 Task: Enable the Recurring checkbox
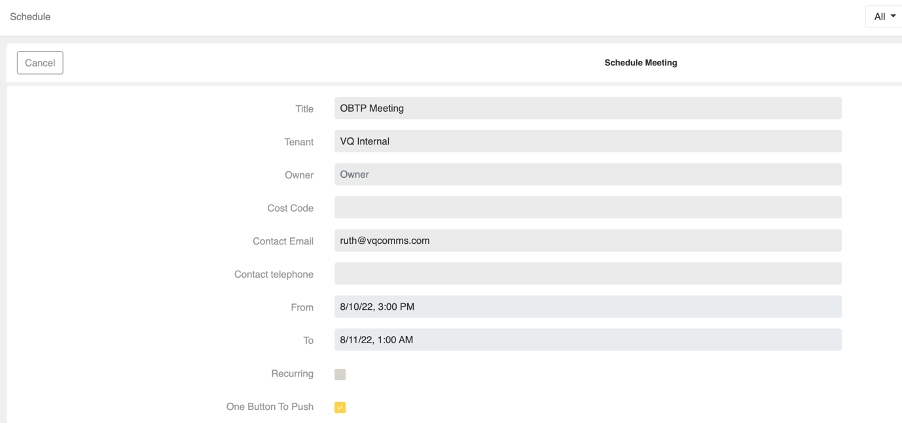(340, 375)
